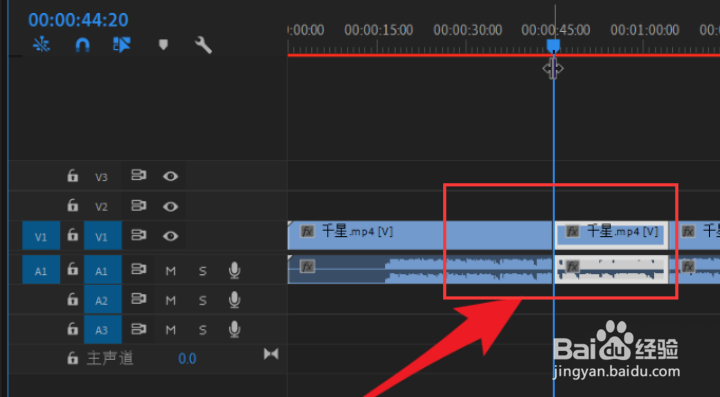Open timeline display settings wrench

pyautogui.click(x=203, y=45)
